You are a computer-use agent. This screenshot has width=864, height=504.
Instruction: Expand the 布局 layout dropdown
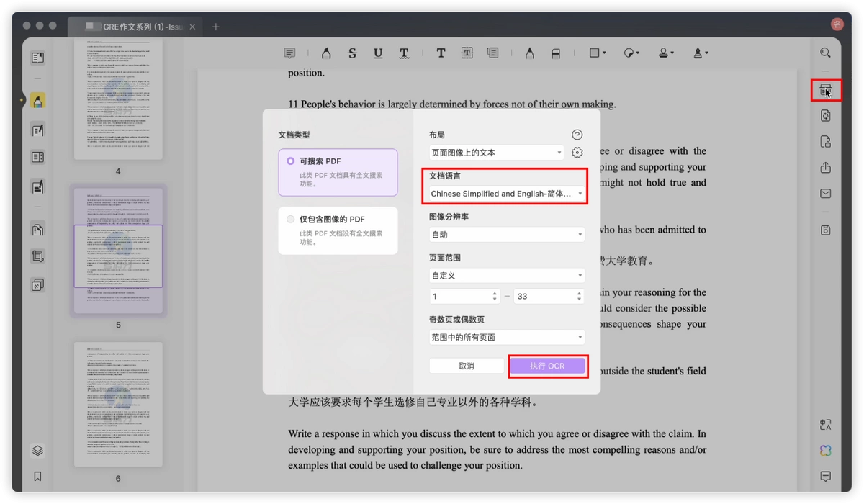click(x=496, y=153)
